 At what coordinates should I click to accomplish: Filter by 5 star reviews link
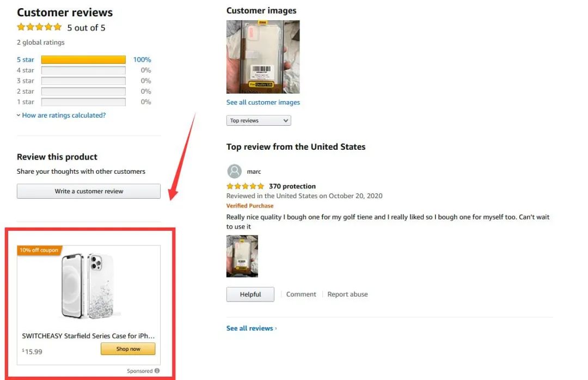26,60
